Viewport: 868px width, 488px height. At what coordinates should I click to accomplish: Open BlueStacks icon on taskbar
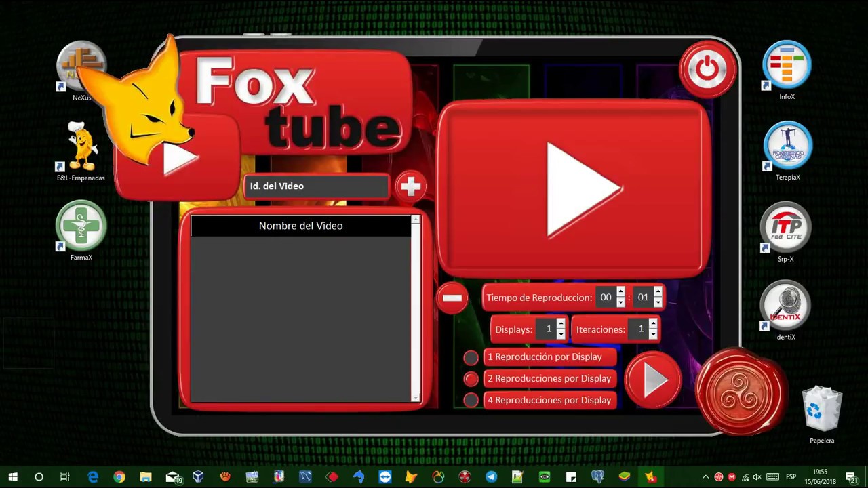(x=624, y=477)
